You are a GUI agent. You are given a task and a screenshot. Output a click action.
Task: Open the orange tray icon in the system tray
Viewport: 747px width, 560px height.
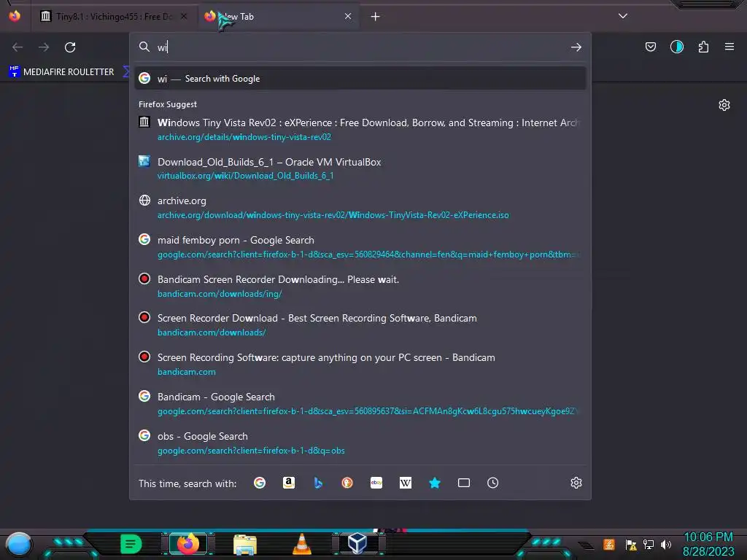tap(609, 544)
